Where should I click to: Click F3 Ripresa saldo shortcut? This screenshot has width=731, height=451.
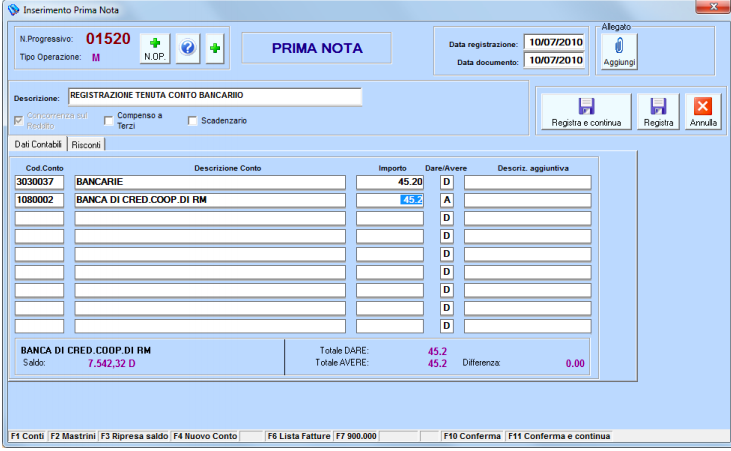click(x=134, y=436)
